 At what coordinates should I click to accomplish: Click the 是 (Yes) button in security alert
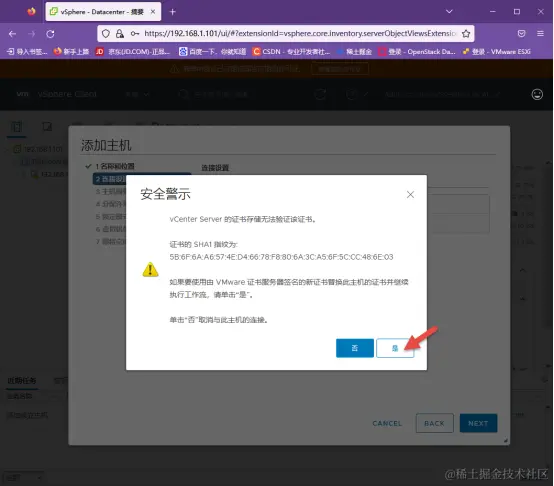[395, 348]
